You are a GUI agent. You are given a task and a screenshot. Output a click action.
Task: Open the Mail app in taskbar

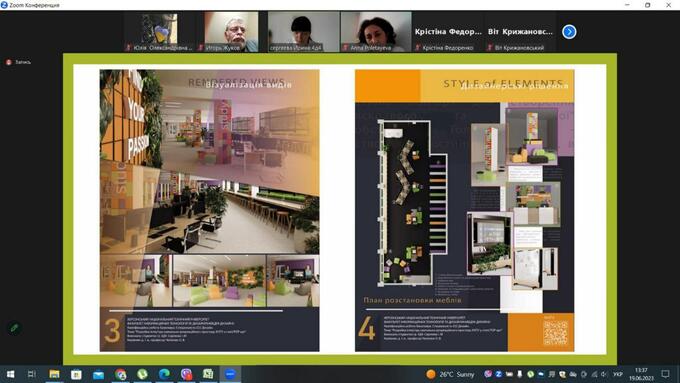pyautogui.click(x=98, y=374)
